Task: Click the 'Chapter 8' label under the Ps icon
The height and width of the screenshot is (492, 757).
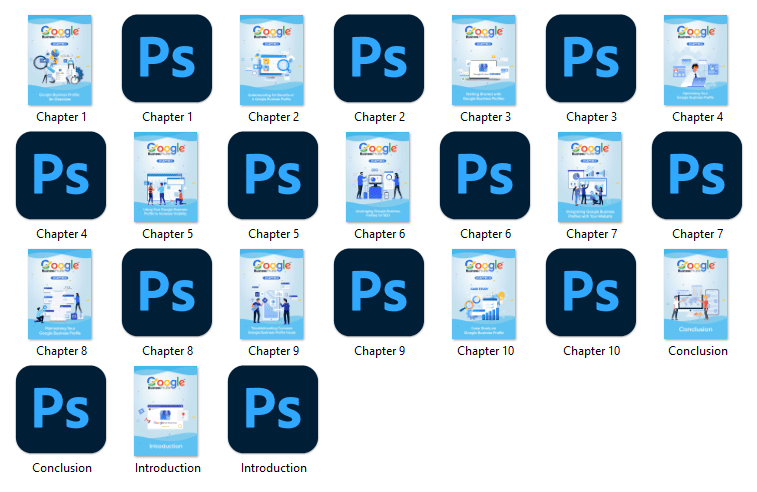Action: tap(168, 351)
